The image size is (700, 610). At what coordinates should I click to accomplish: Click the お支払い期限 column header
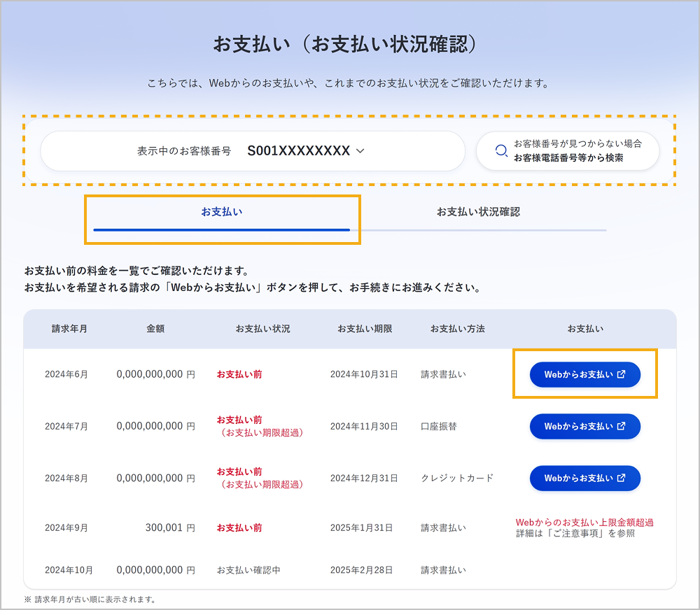[365, 329]
